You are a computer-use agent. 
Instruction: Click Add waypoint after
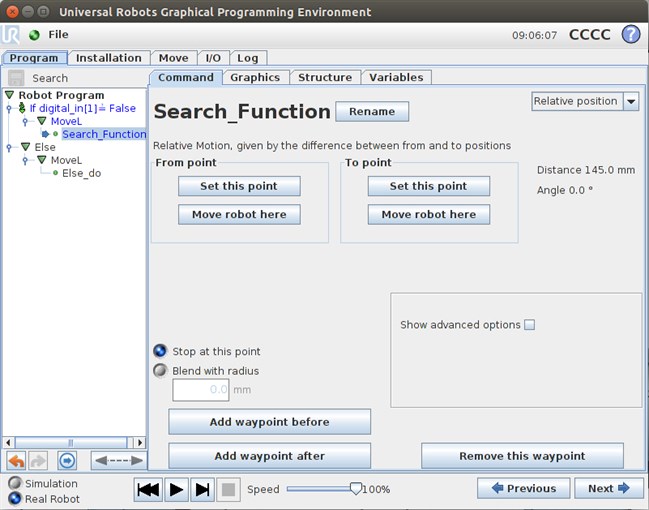(x=269, y=456)
